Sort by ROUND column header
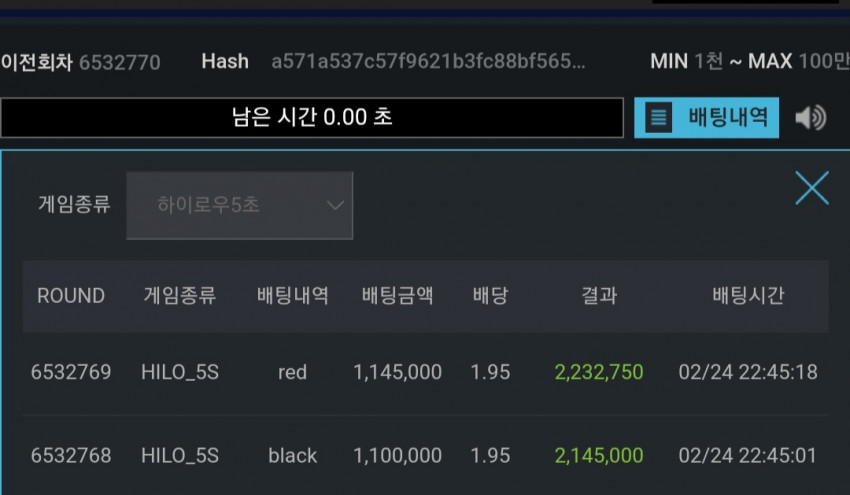This screenshot has height=495, width=850. 71,295
